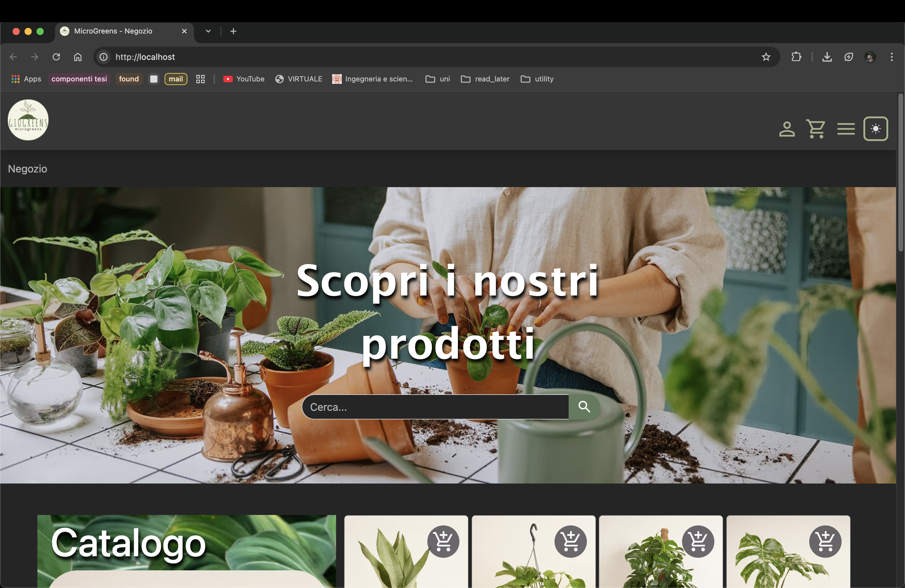Open the YouTube bookmark

tap(244, 79)
